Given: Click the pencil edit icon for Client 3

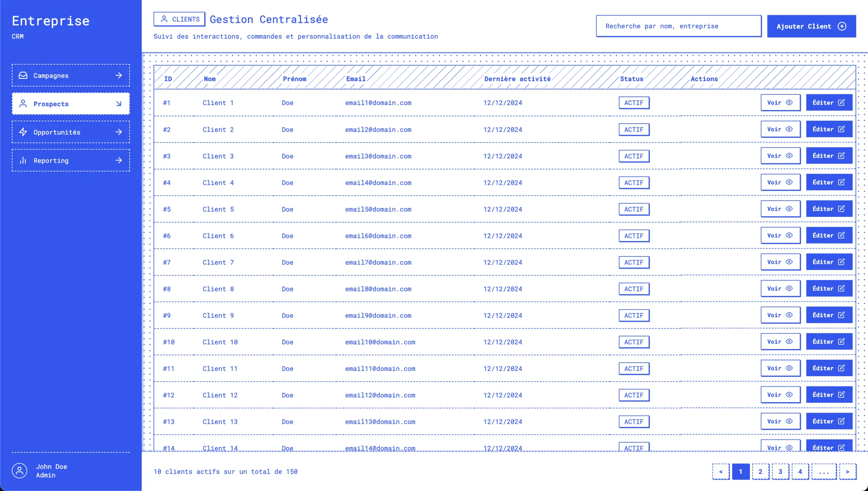Looking at the screenshot, I should 841,156.
